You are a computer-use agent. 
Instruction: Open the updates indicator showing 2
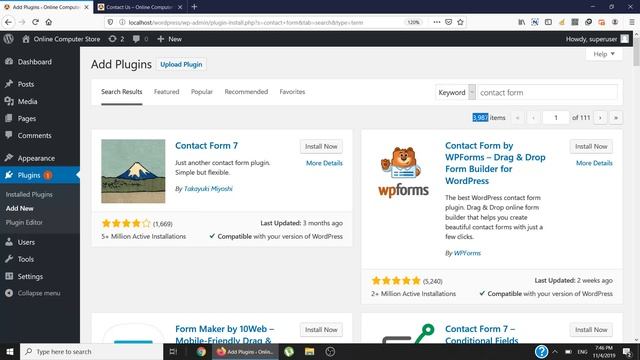point(116,39)
